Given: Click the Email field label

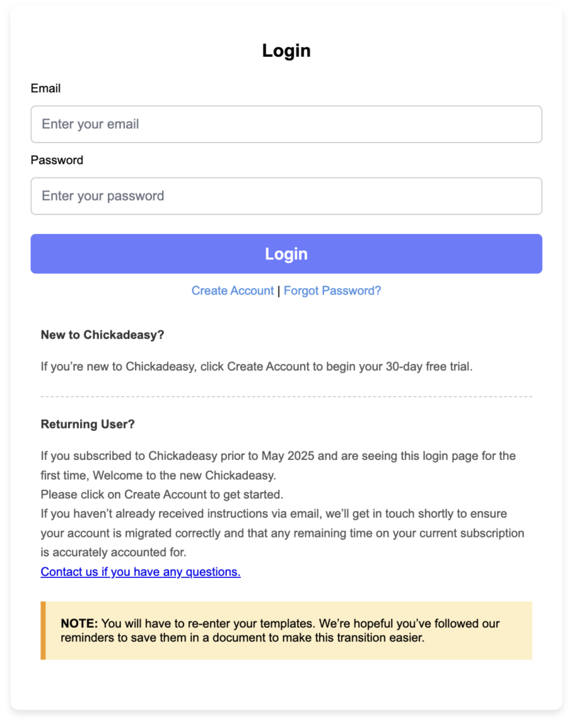Looking at the screenshot, I should click(x=45, y=88).
